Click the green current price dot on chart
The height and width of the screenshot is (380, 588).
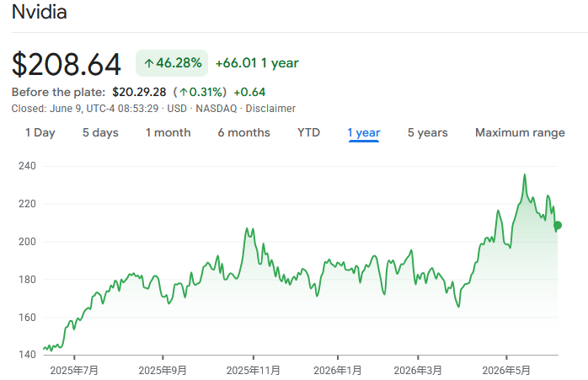(x=558, y=226)
